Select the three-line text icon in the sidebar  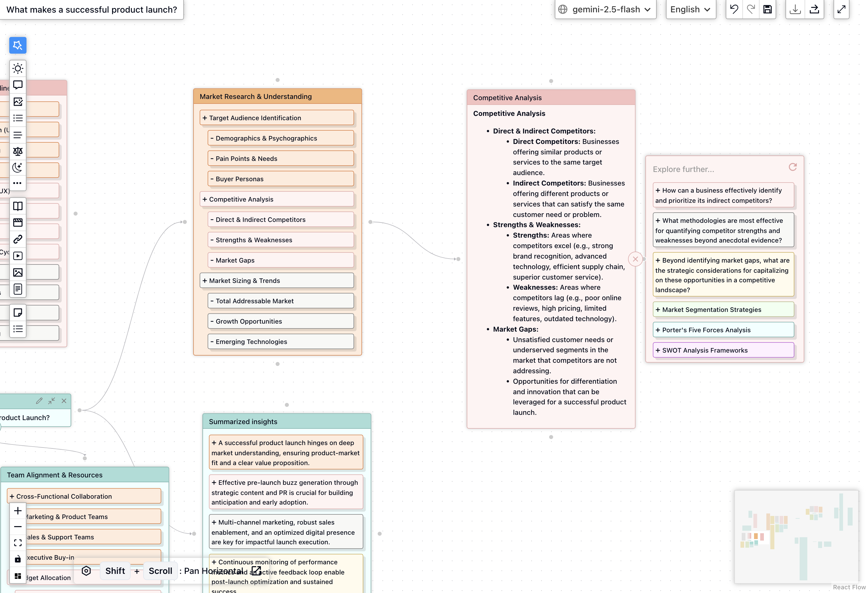pos(18,134)
